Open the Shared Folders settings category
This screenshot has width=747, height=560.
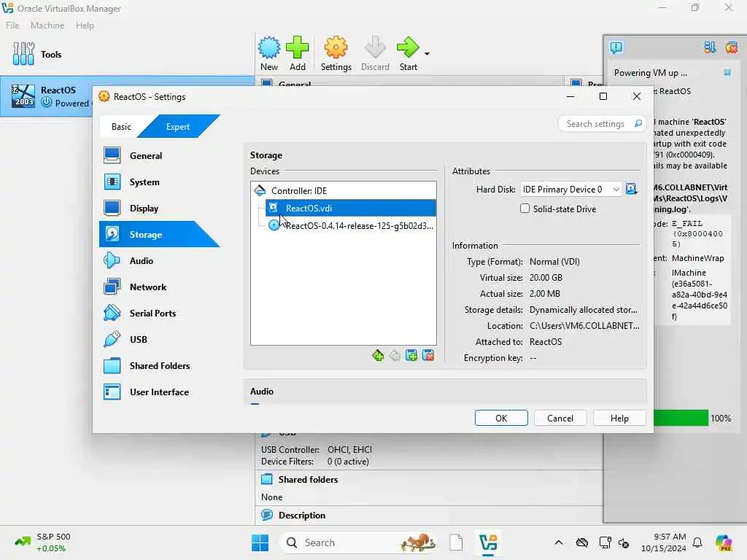click(x=160, y=365)
